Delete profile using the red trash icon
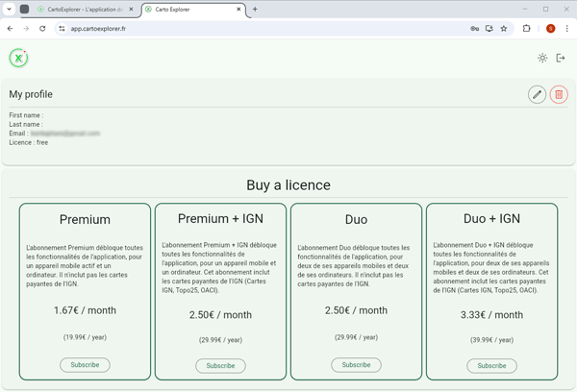Screen dimensions: 577x392 point(559,94)
